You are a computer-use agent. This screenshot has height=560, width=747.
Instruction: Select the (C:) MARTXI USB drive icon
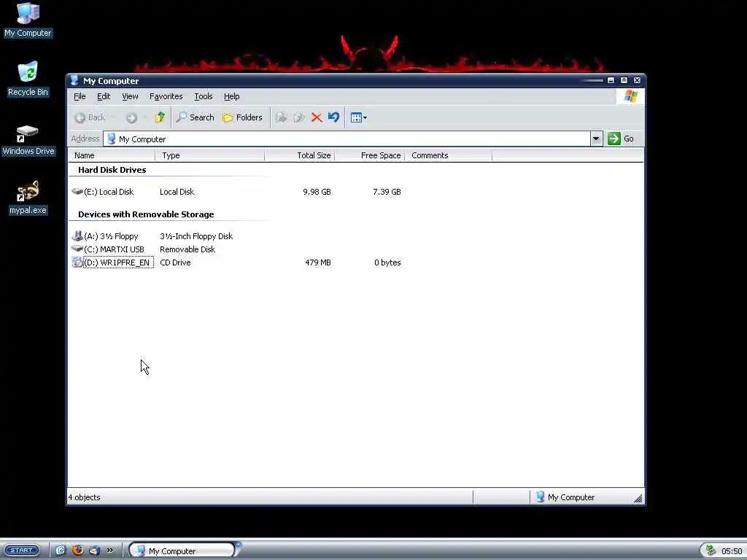[77, 249]
